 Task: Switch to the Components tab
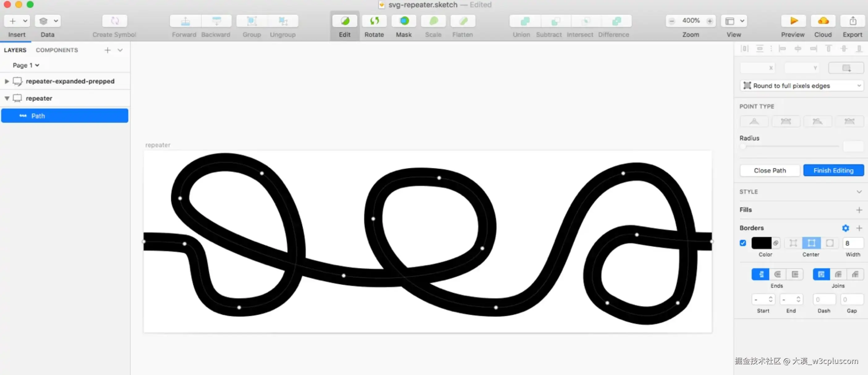click(x=57, y=50)
